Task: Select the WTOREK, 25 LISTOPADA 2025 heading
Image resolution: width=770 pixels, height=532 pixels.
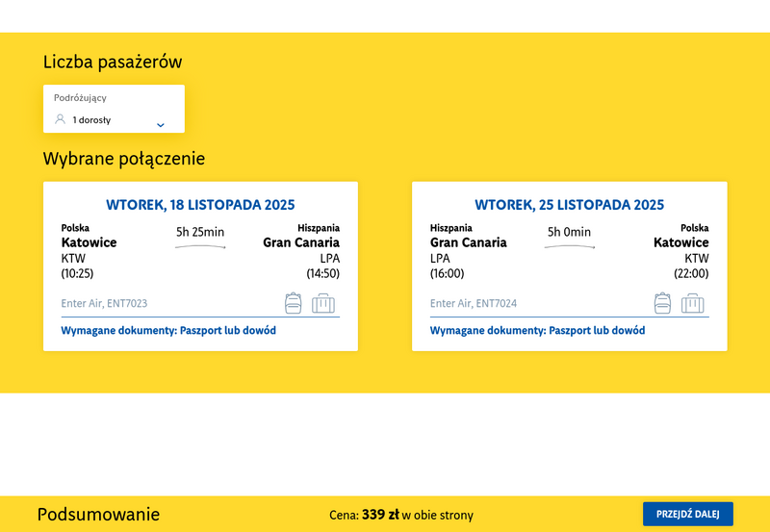Action: tap(569, 205)
